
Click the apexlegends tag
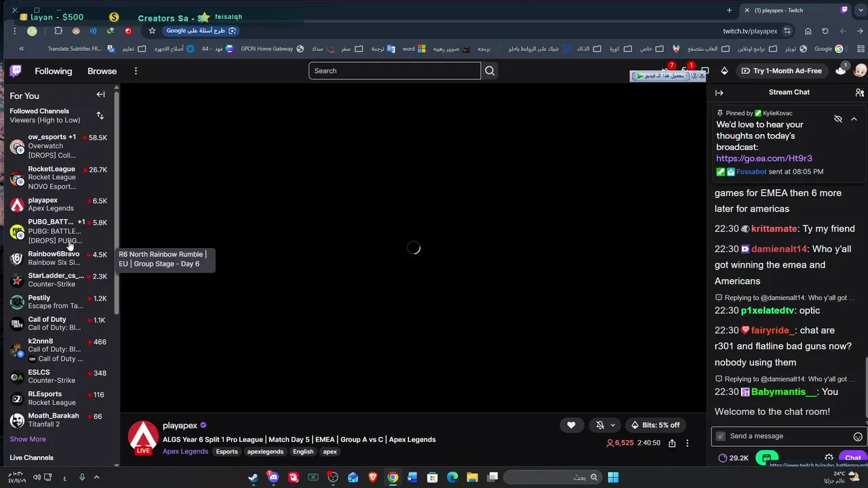pos(265,451)
